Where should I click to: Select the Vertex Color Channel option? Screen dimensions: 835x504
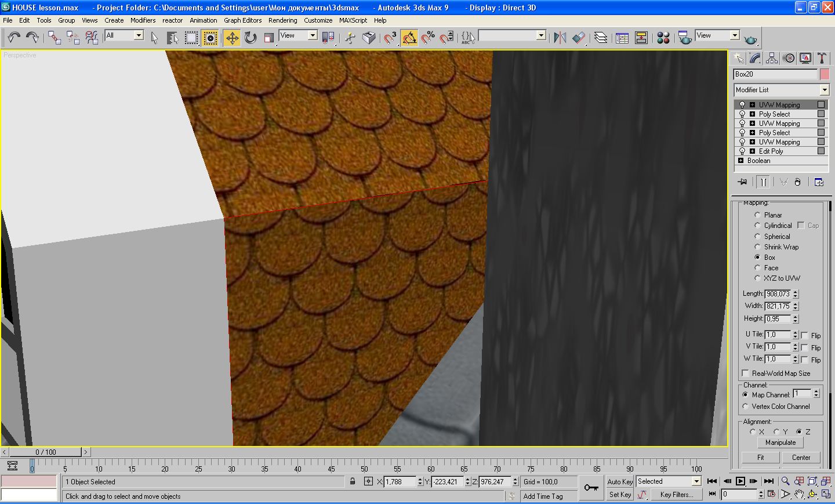(x=746, y=407)
